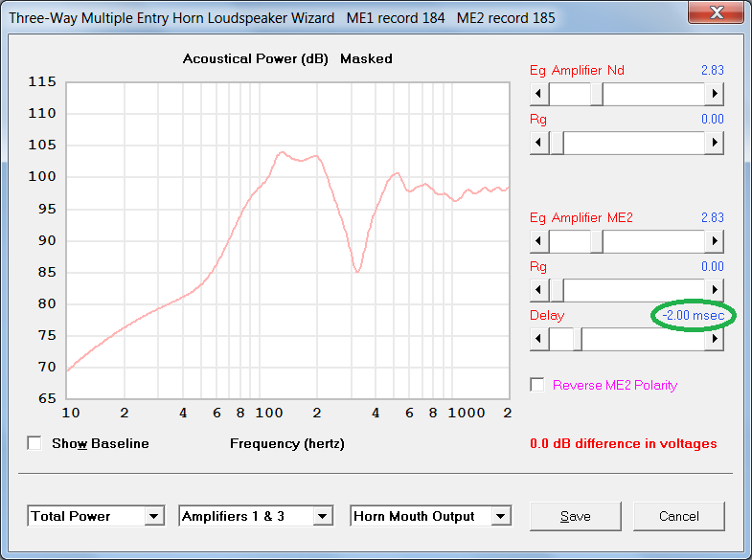
Task: Click the Cancel button
Action: point(678,516)
